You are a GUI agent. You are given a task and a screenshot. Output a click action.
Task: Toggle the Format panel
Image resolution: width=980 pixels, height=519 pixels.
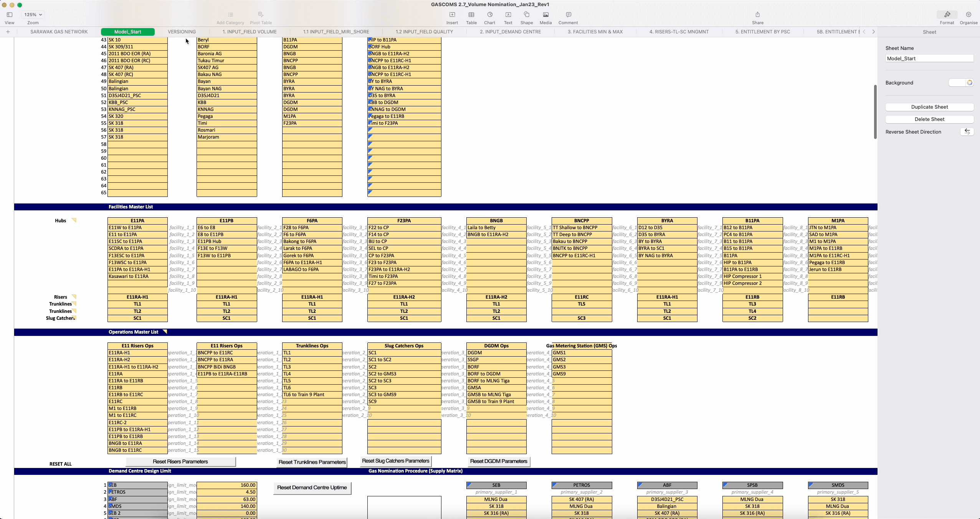947,15
